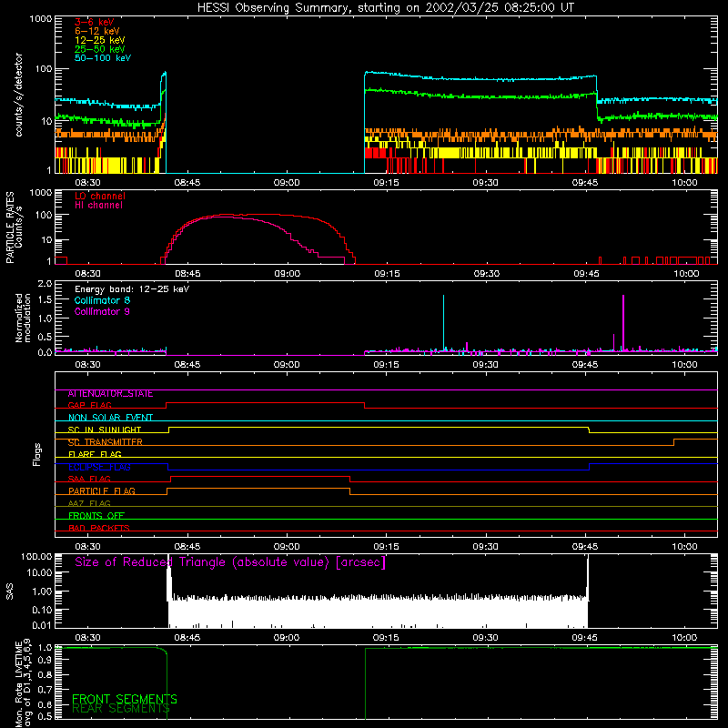Select the SC_TRANSMITTER flag label
Image resolution: width=728 pixels, height=728 pixels.
tap(105, 442)
